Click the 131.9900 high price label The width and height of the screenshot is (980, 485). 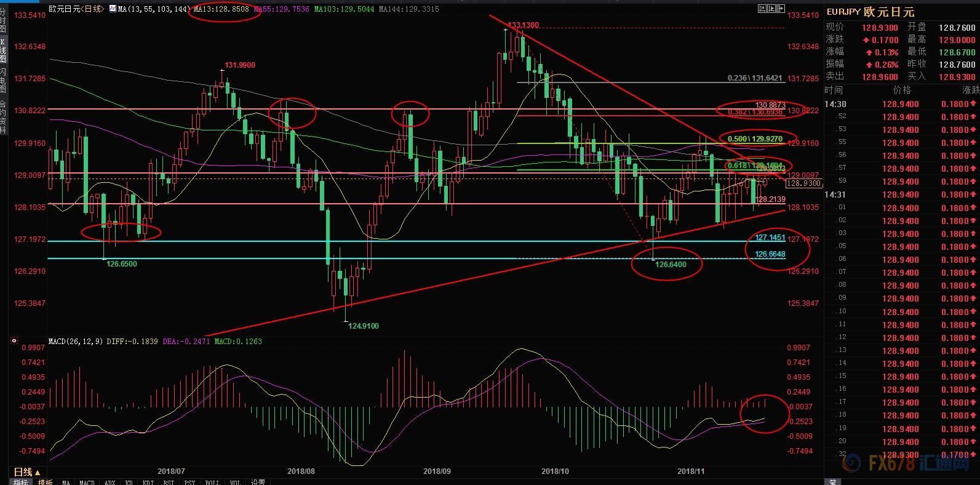(239, 65)
